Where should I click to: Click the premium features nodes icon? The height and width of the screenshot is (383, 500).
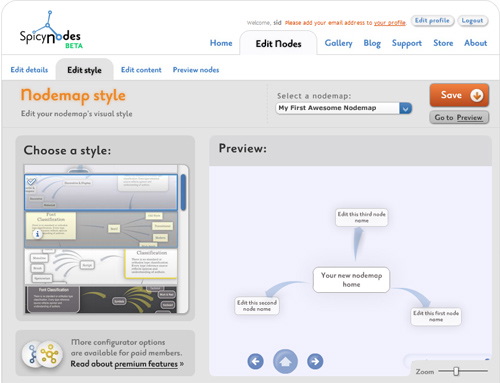tap(42, 354)
